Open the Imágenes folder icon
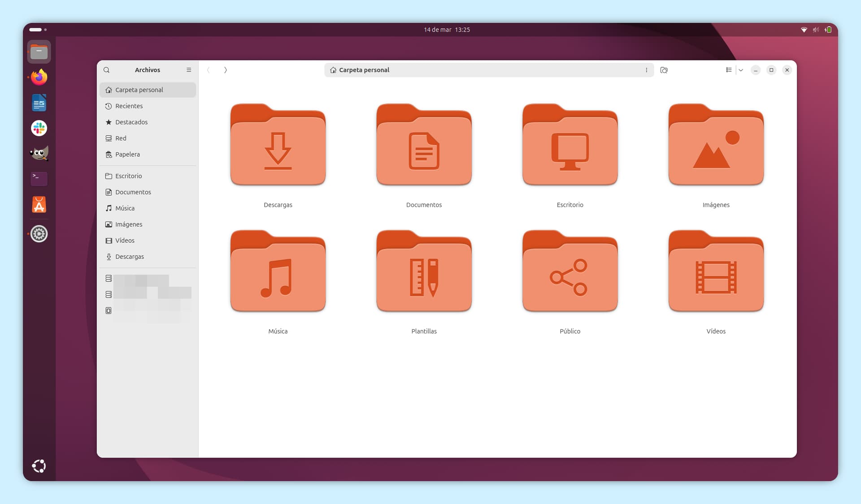The image size is (861, 504). click(716, 144)
